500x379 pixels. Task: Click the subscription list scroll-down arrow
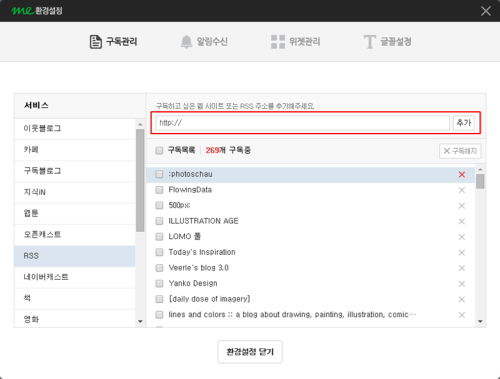click(480, 321)
